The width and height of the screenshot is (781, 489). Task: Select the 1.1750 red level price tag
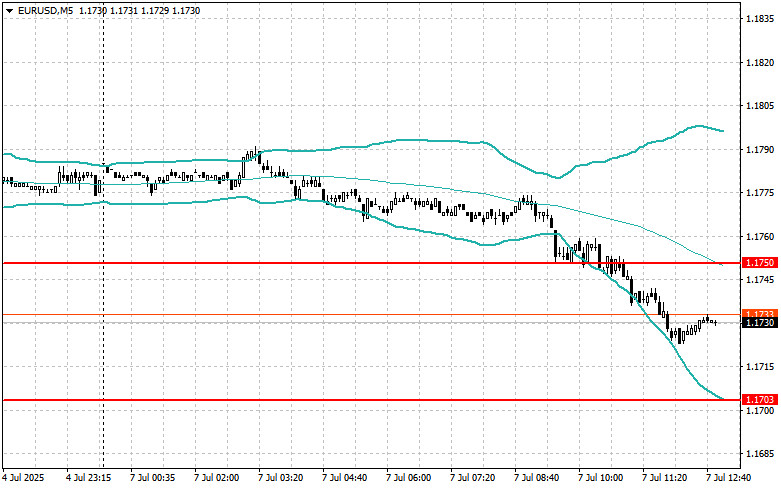[x=760, y=262]
